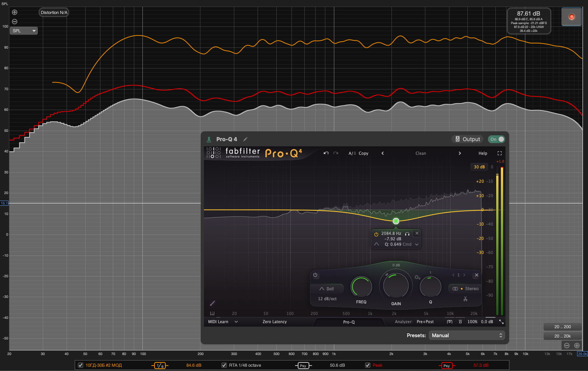Click the bell shape icon in band popup
Screen dimensions: 588x371
[377, 244]
